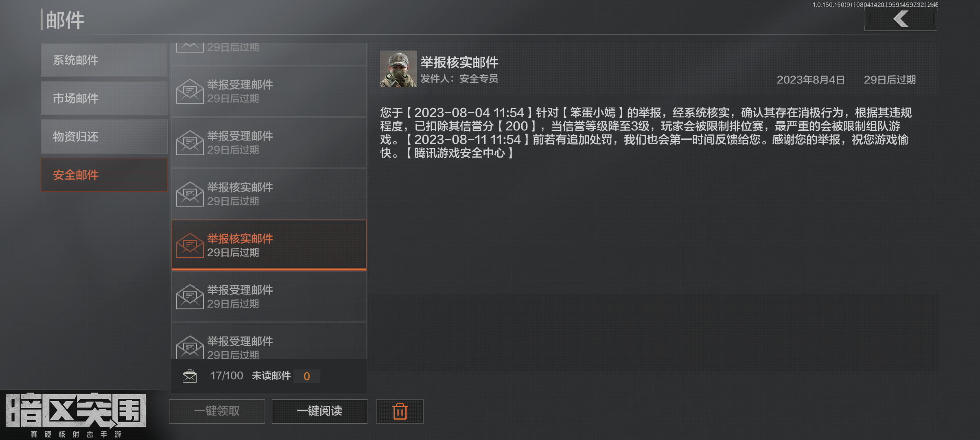Click the first 举报受理邮件 envelope icon

[190, 91]
